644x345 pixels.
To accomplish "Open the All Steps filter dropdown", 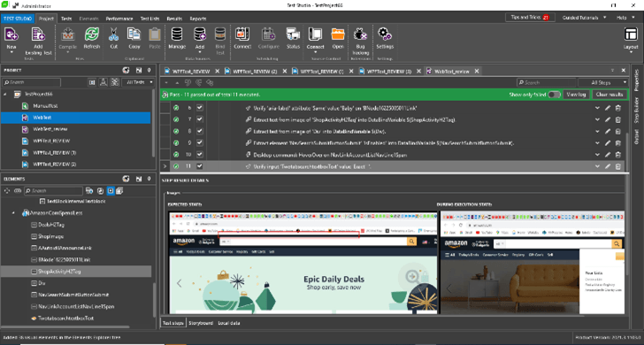I will [x=603, y=82].
